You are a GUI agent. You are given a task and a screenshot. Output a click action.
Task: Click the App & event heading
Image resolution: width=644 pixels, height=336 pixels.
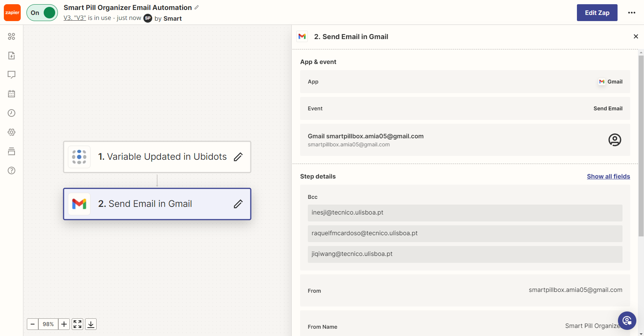point(318,62)
